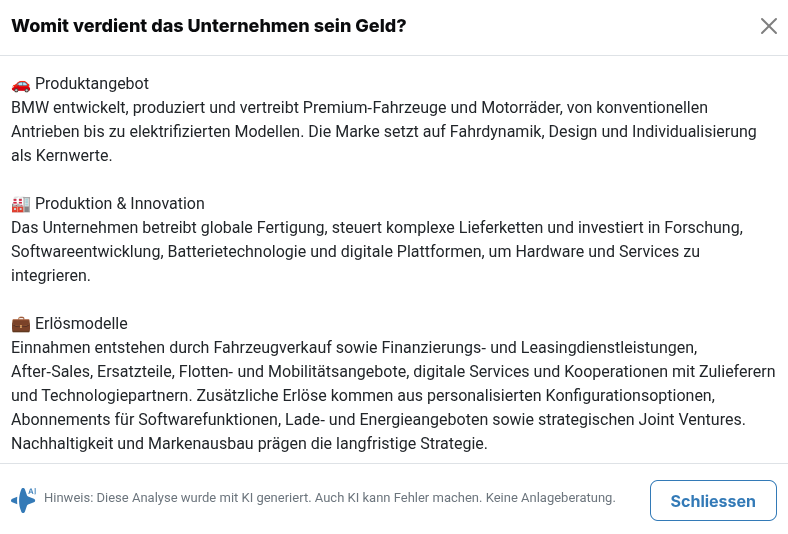Click the word 'integrieren.' in production paragraph
This screenshot has width=788, height=534.
pos(51,276)
